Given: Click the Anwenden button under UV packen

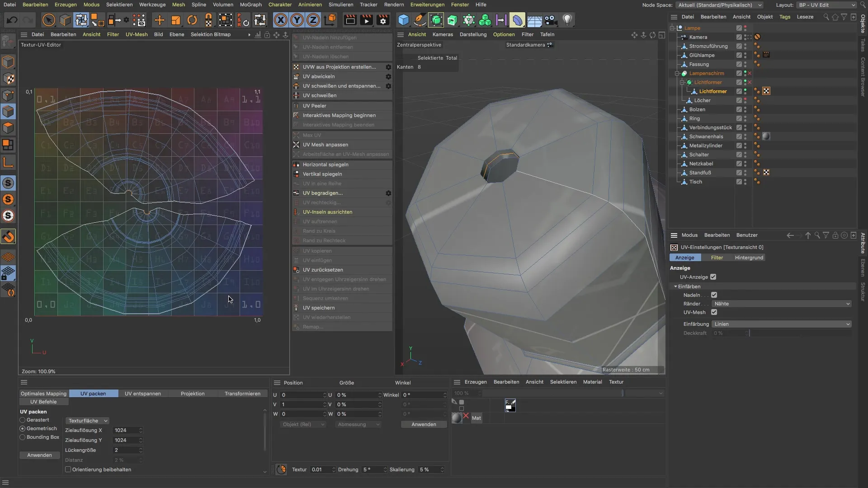Looking at the screenshot, I should [39, 455].
